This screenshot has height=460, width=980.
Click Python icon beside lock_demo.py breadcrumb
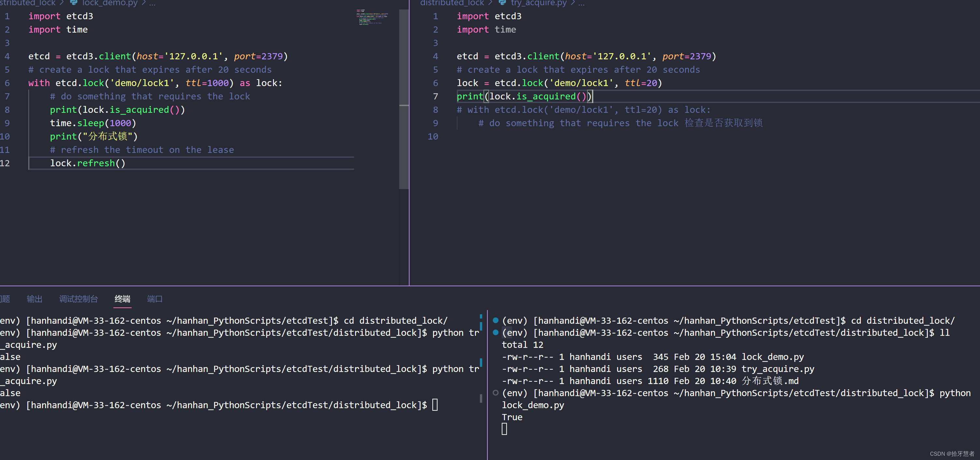[74, 2]
